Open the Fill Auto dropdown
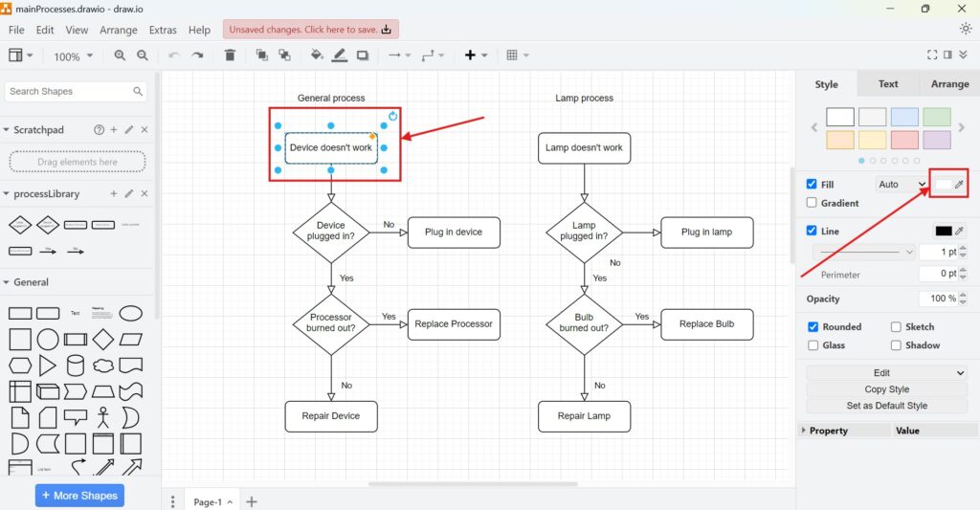 point(902,185)
